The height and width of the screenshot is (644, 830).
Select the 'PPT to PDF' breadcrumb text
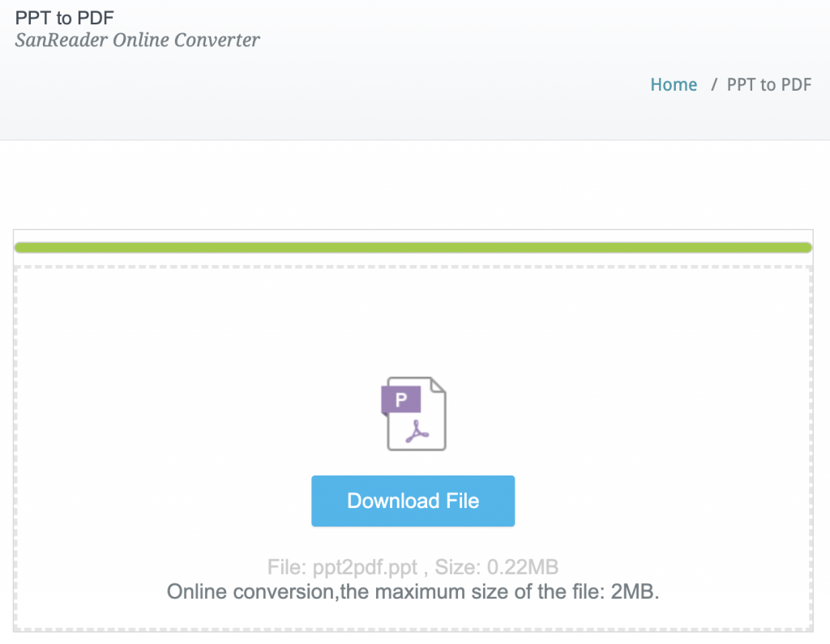(768, 85)
